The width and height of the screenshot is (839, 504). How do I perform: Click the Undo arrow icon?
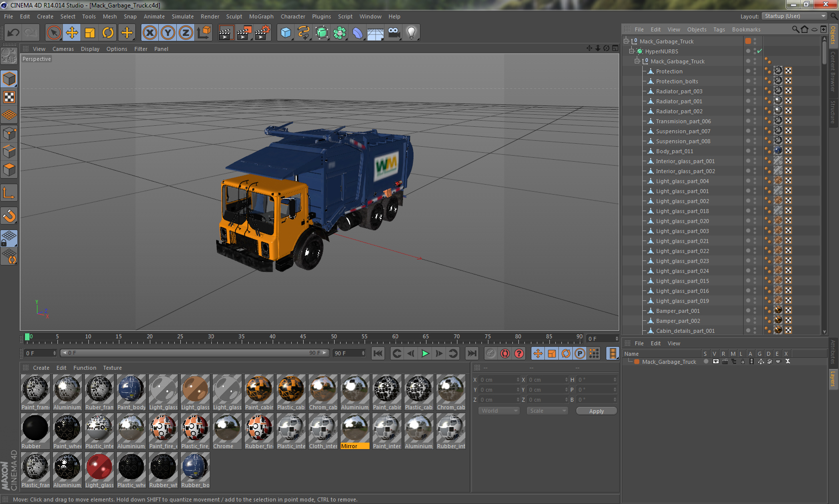[13, 33]
